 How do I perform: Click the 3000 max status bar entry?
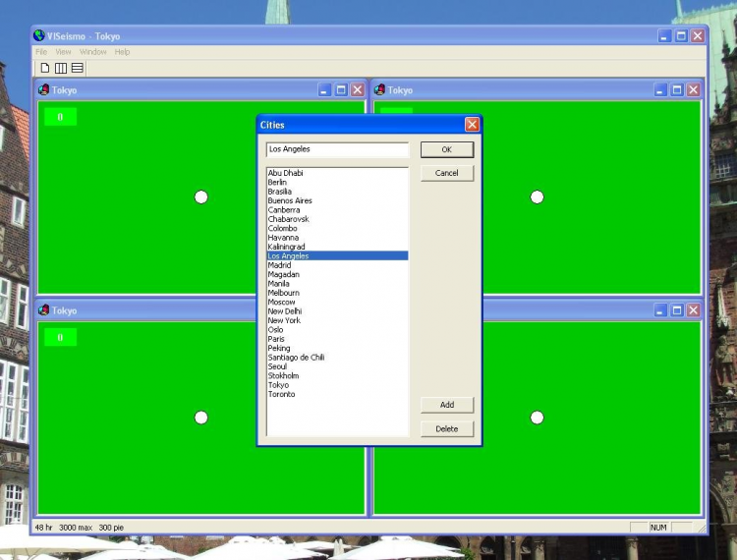tap(76, 528)
